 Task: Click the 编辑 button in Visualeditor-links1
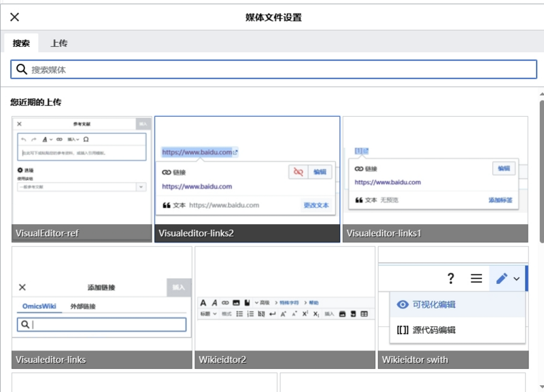503,168
